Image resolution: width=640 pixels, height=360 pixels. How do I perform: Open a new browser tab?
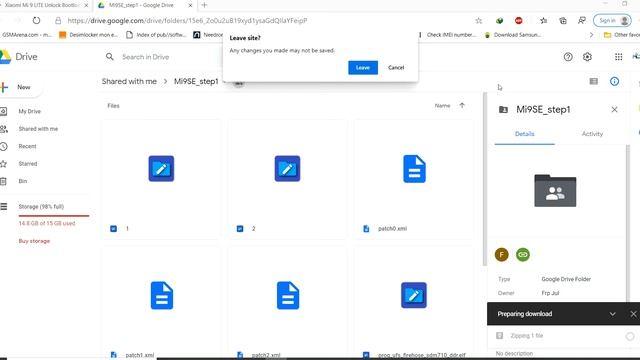tap(204, 5)
